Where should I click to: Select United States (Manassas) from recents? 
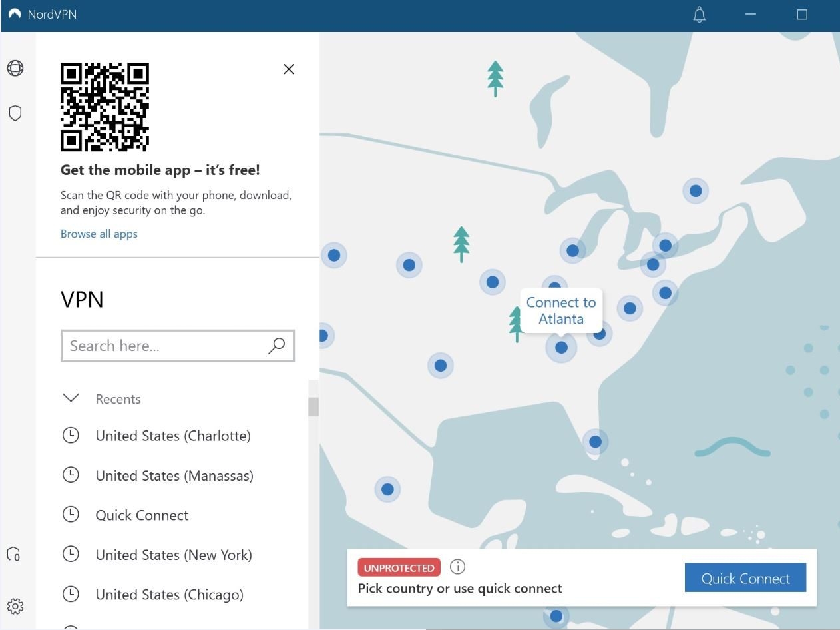click(174, 475)
